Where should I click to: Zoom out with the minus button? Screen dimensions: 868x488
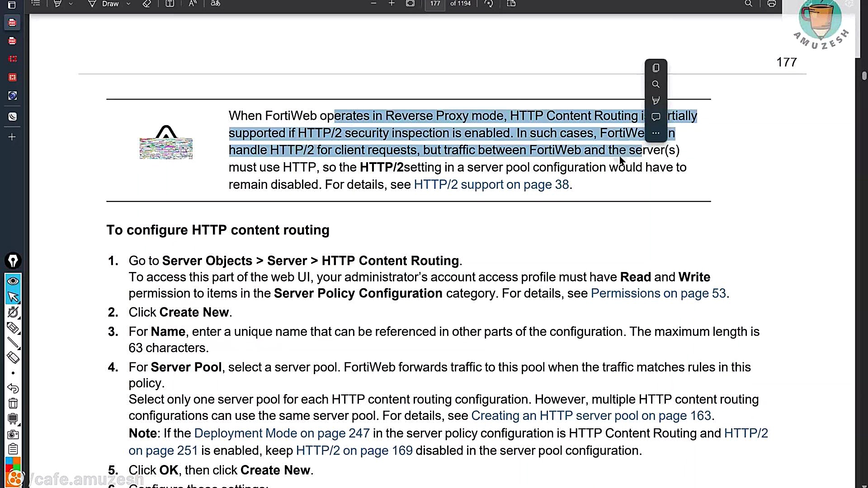pos(373,4)
